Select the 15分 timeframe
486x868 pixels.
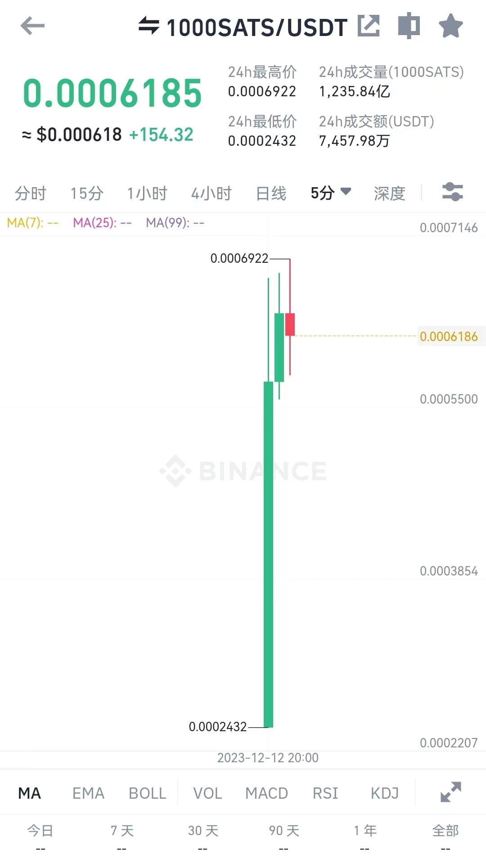click(87, 193)
